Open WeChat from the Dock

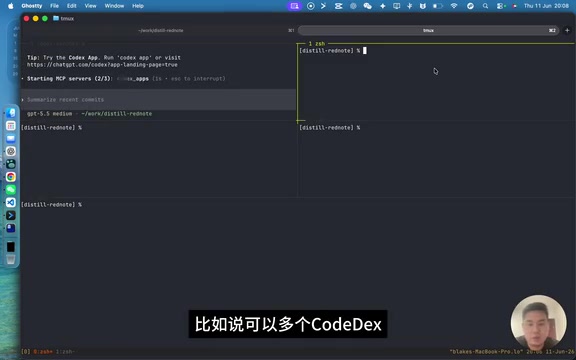coord(11,190)
